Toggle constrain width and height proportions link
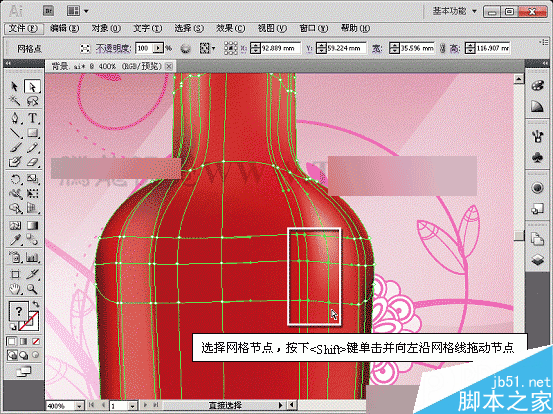The image size is (553, 414). point(442,48)
